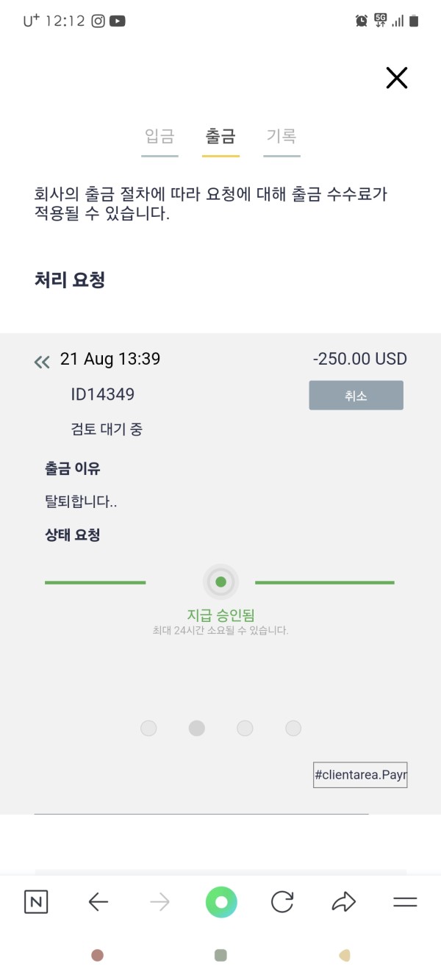Open the browser hamburger menu
Image resolution: width=441 pixels, height=980 pixels.
click(405, 902)
